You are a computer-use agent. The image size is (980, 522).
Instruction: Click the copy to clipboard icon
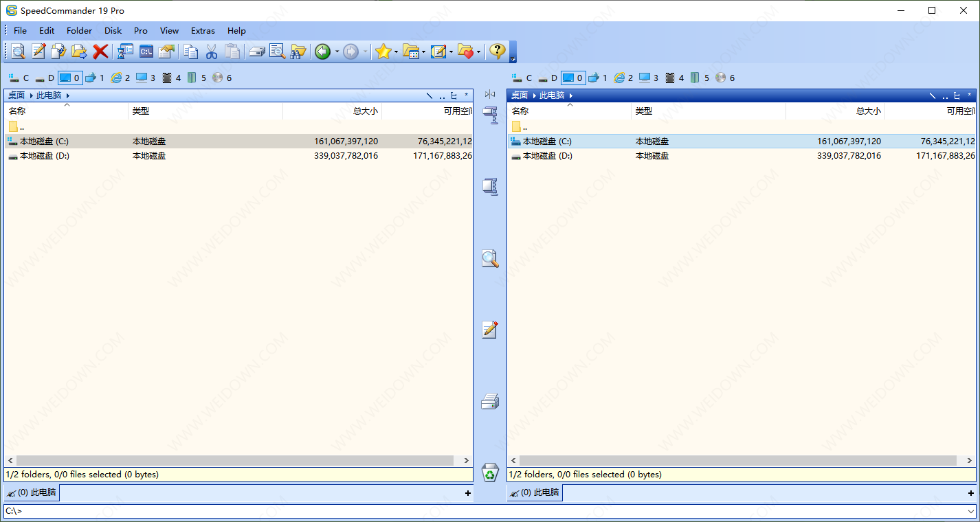pyautogui.click(x=191, y=52)
